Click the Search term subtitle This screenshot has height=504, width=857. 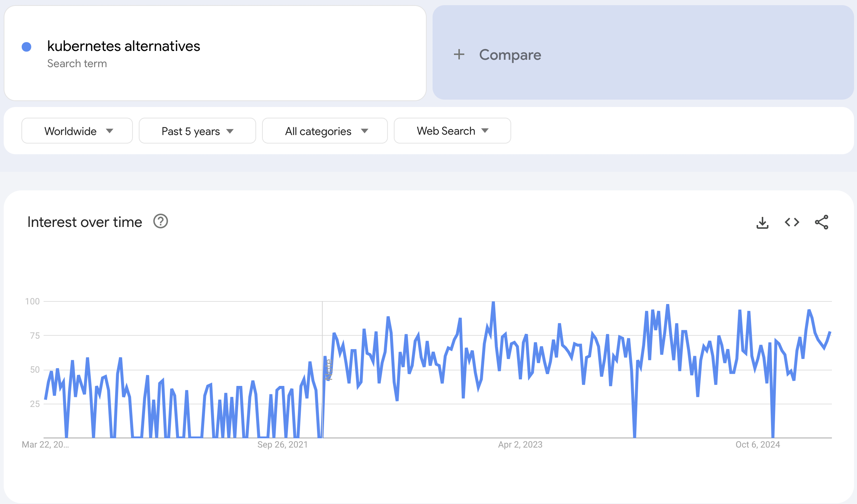click(77, 63)
